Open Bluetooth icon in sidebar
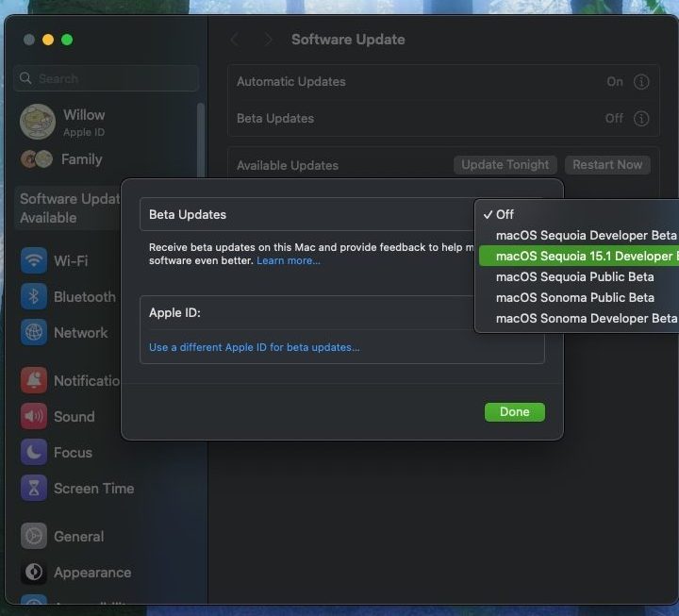The image size is (679, 616). pos(33,297)
